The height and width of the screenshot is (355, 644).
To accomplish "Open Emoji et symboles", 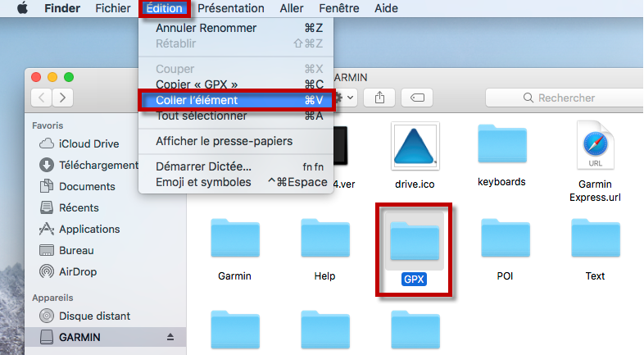I will pyautogui.click(x=236, y=182).
